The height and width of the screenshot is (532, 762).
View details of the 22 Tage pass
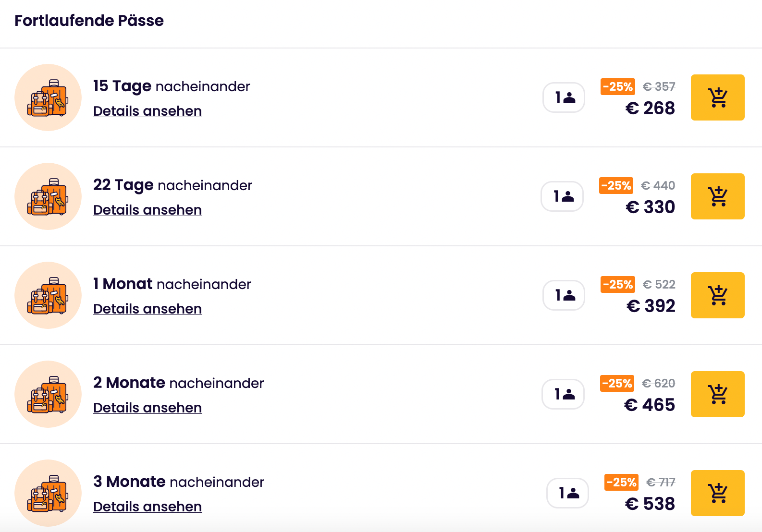tap(147, 210)
